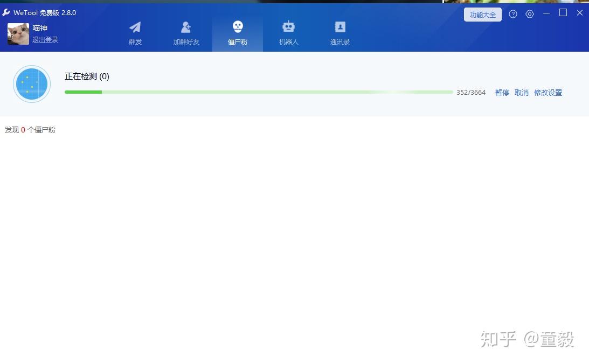Maximize the WeTool window
Image resolution: width=589 pixels, height=364 pixels.
point(563,13)
